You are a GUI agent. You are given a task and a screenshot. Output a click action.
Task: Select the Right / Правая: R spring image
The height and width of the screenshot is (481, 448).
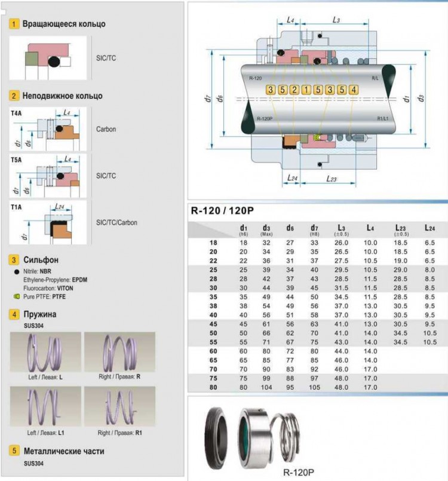120,352
